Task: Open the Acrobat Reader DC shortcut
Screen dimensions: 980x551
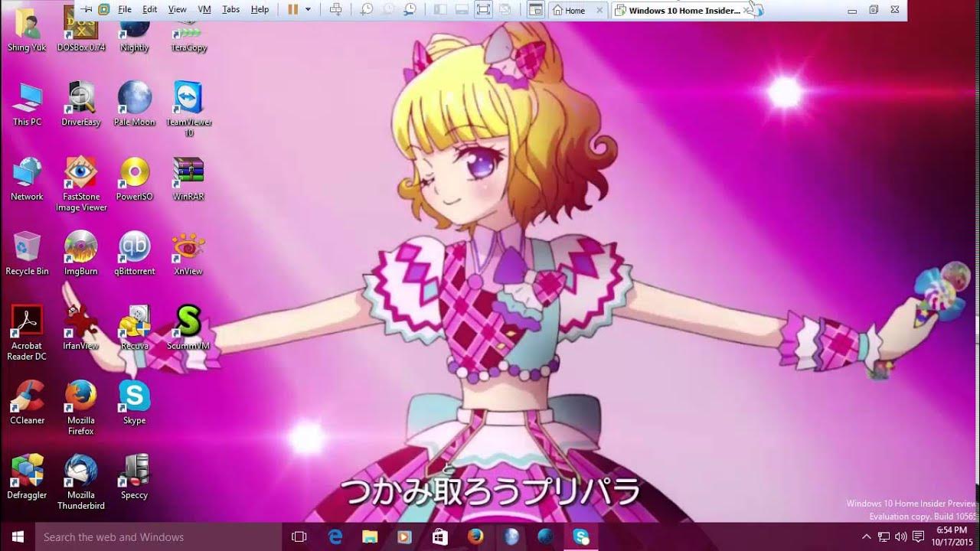Action: click(27, 333)
